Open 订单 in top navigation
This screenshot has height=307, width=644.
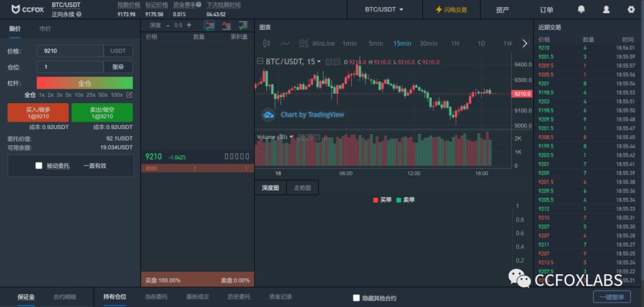pyautogui.click(x=546, y=10)
